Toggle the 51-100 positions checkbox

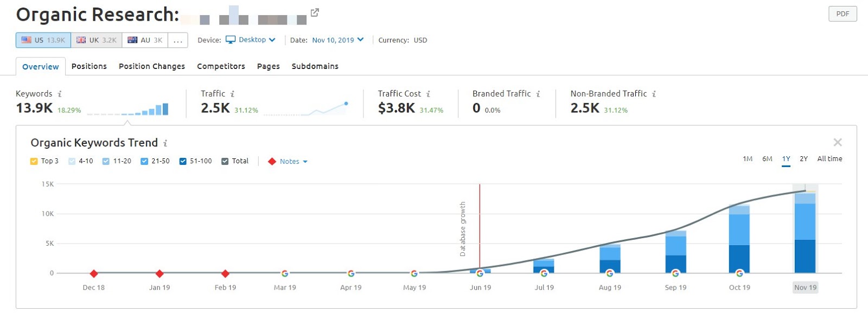click(x=183, y=161)
